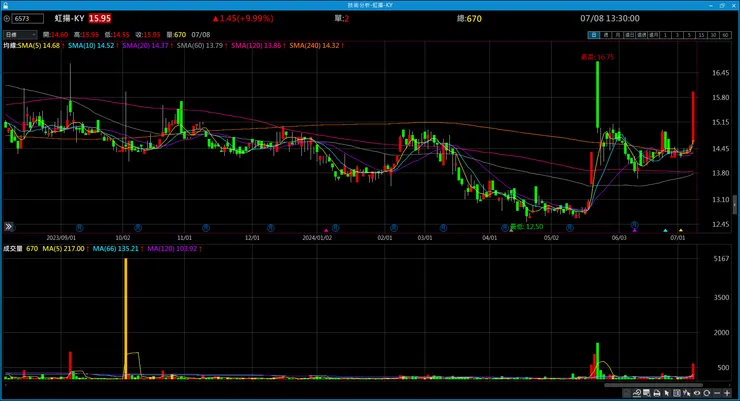This screenshot has width=740, height=401.
Task: Open the 日線 period dropdown
Action: pos(20,34)
